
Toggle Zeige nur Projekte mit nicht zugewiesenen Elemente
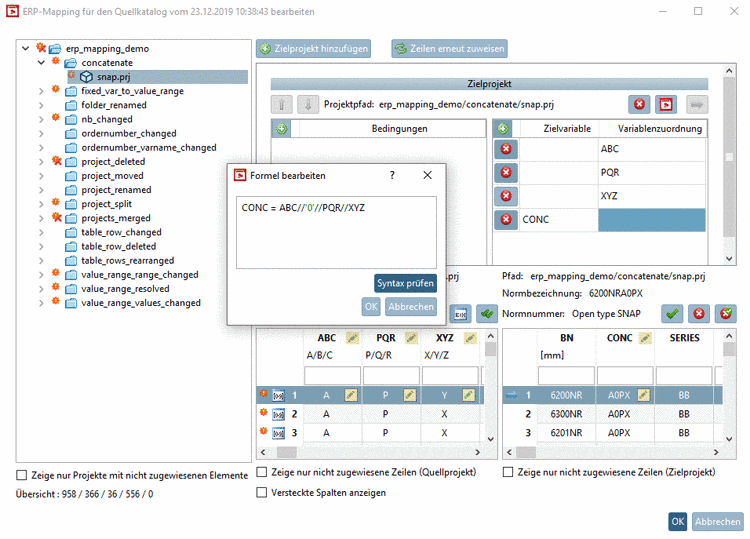tap(22, 475)
